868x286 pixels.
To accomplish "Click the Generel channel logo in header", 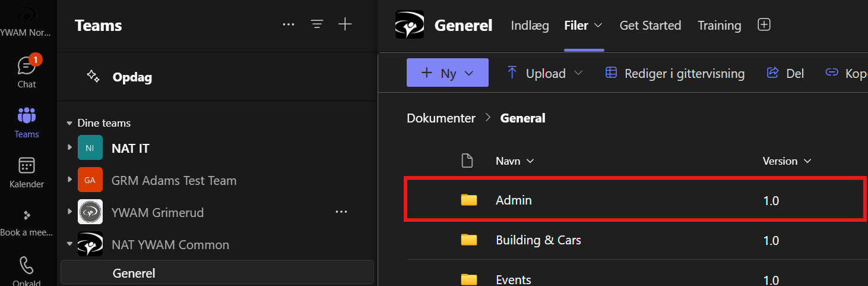I will (x=410, y=25).
